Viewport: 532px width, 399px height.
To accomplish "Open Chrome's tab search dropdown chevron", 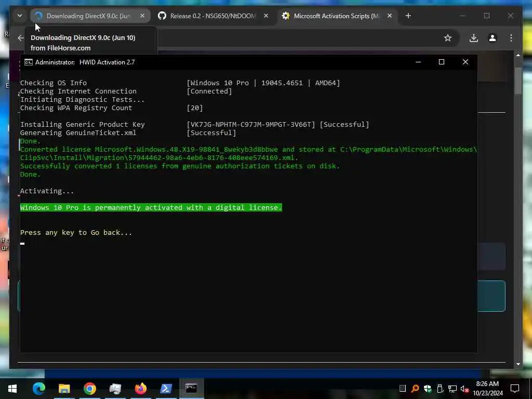I will 20,16.
